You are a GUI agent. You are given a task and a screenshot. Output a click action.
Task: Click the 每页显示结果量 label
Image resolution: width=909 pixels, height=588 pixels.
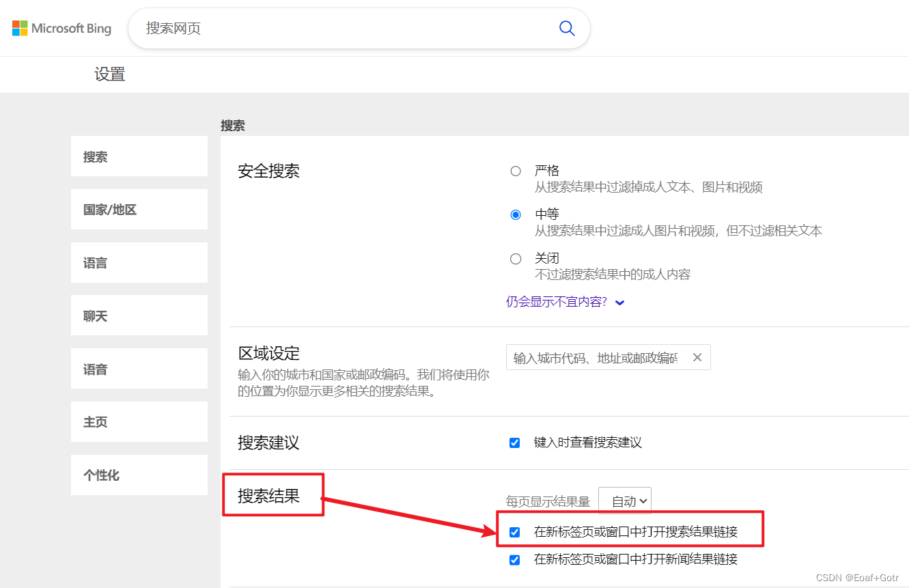(548, 502)
